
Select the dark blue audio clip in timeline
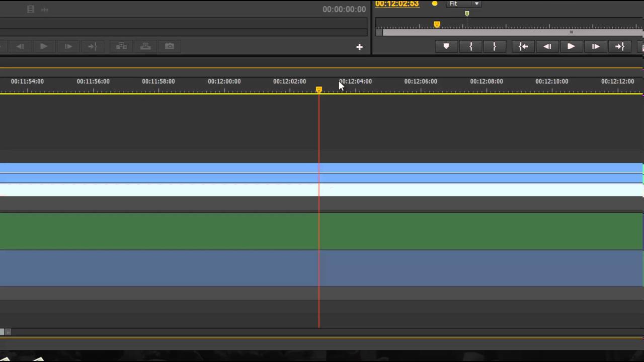pyautogui.click(x=321, y=268)
